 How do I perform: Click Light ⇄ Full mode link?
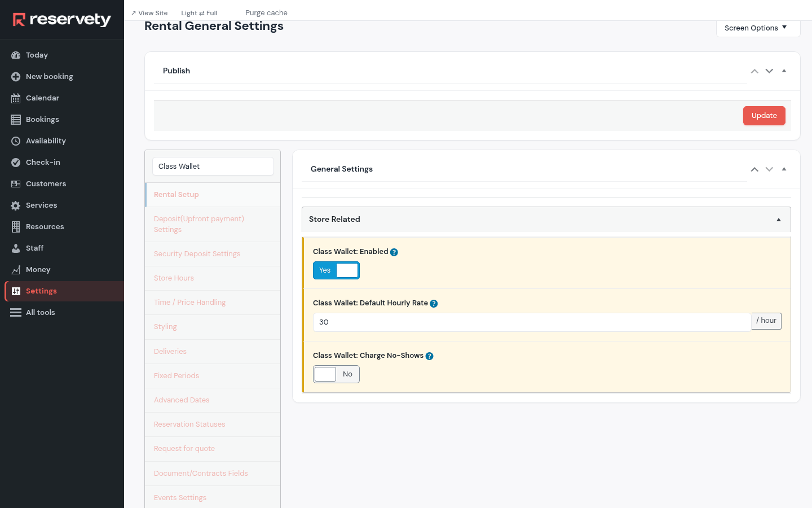199,13
